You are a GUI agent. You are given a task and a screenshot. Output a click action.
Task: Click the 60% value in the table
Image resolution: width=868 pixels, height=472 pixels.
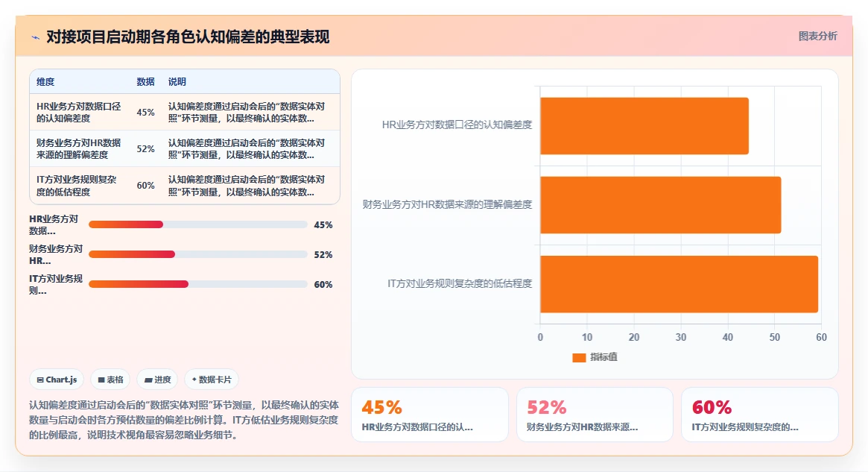coord(145,186)
